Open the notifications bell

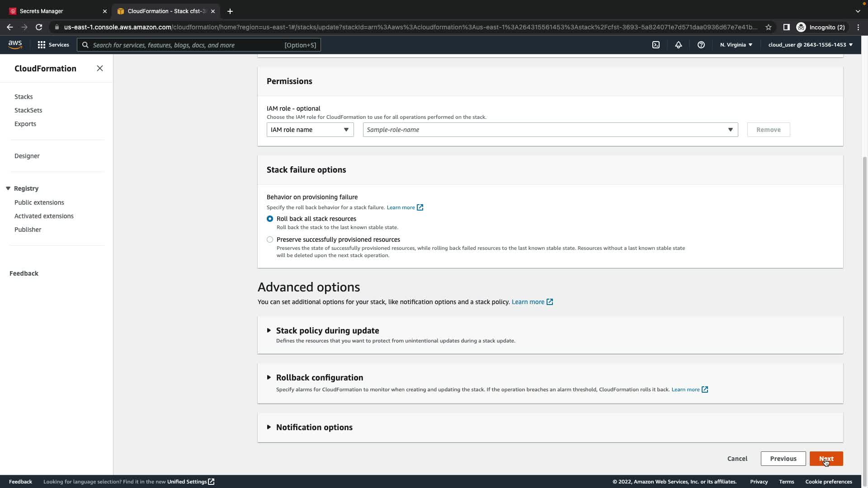pyautogui.click(x=679, y=45)
